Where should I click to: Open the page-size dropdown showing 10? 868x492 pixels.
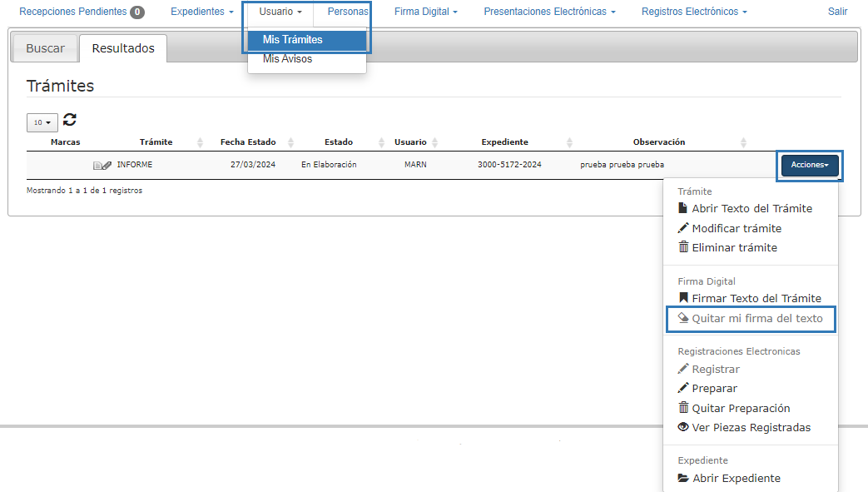click(x=42, y=122)
